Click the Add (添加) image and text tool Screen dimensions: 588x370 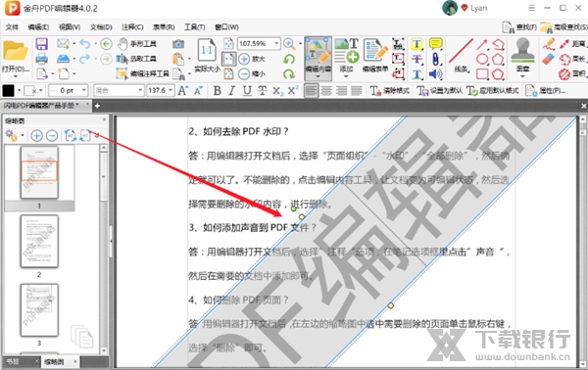347,56
